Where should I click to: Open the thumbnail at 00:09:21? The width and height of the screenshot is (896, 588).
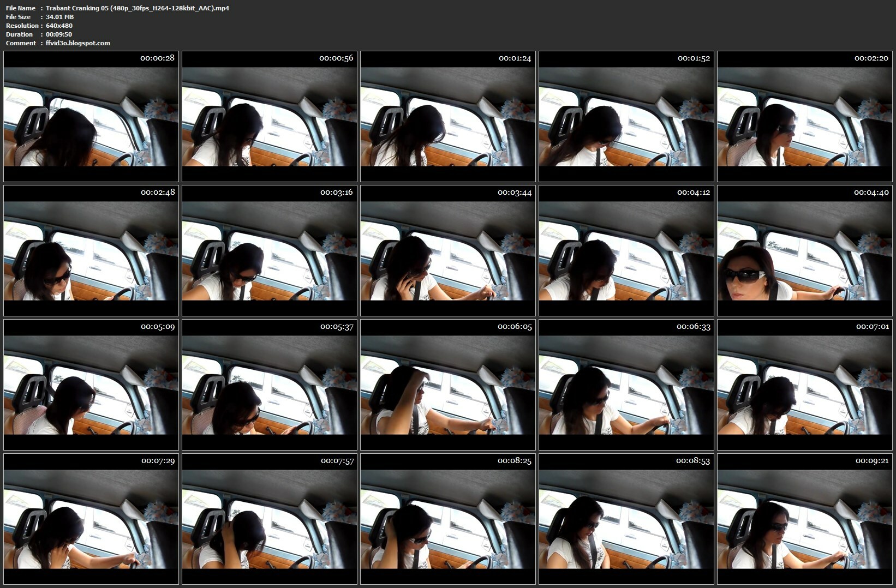coord(805,519)
